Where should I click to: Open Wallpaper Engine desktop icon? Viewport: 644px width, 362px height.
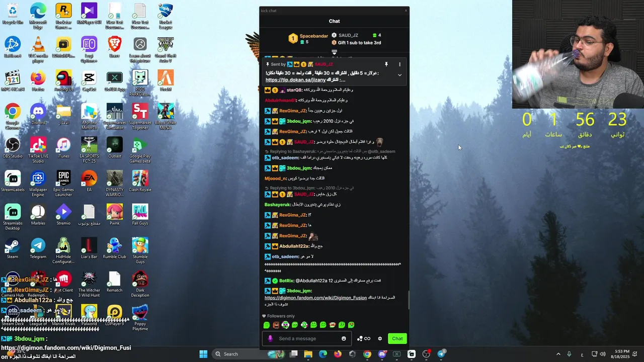click(38, 184)
